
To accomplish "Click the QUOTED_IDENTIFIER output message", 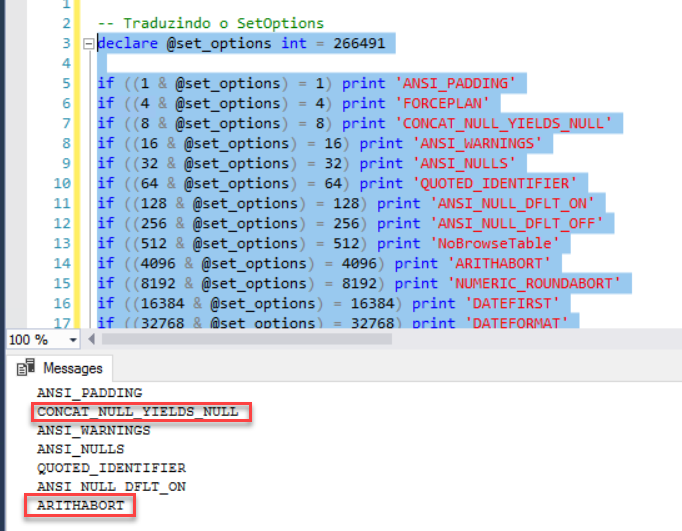I will [110, 468].
